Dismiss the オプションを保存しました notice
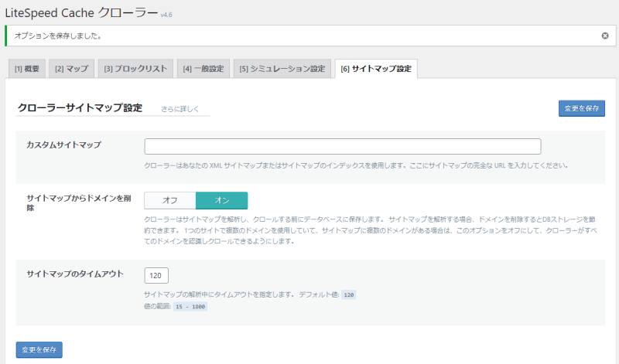The image size is (619, 364). click(605, 36)
